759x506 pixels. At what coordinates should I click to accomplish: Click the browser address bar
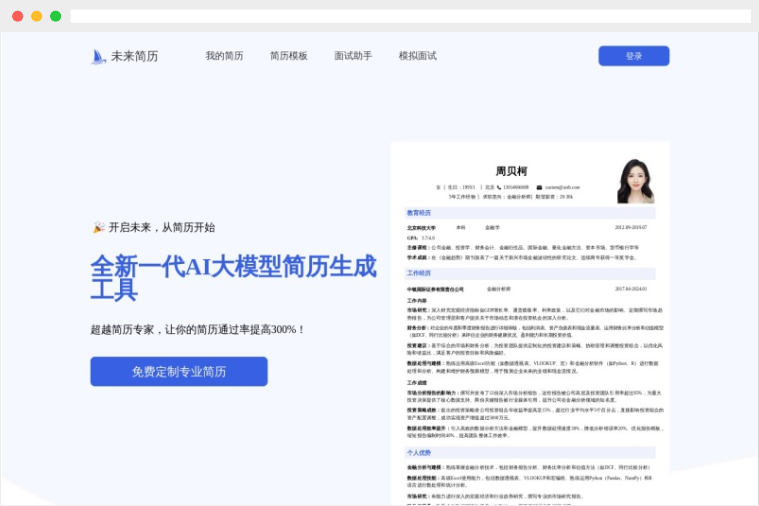(410, 16)
